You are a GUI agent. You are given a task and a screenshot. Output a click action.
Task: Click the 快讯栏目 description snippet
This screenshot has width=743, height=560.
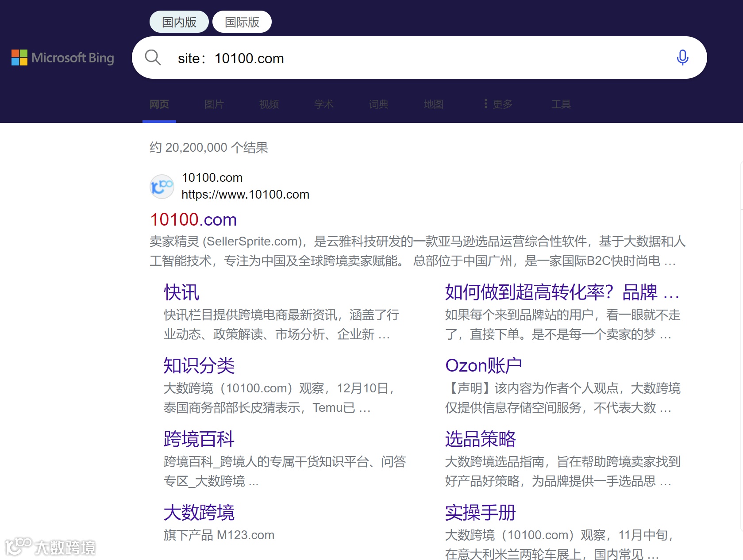(281, 325)
